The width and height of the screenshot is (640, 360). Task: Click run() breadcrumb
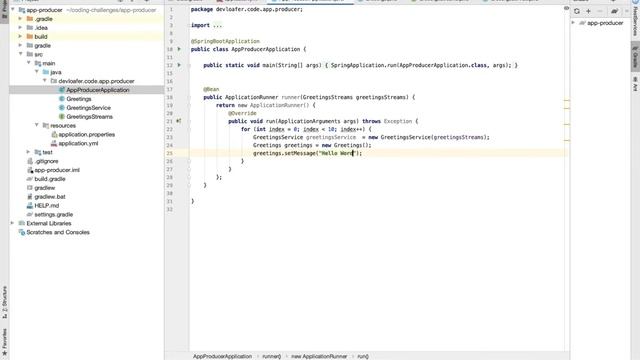click(x=363, y=356)
